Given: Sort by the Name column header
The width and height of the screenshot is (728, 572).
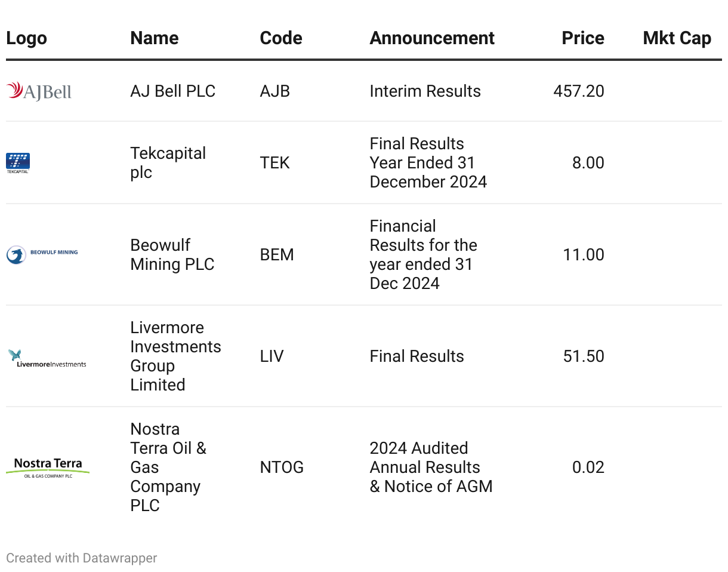Looking at the screenshot, I should pos(154,38).
